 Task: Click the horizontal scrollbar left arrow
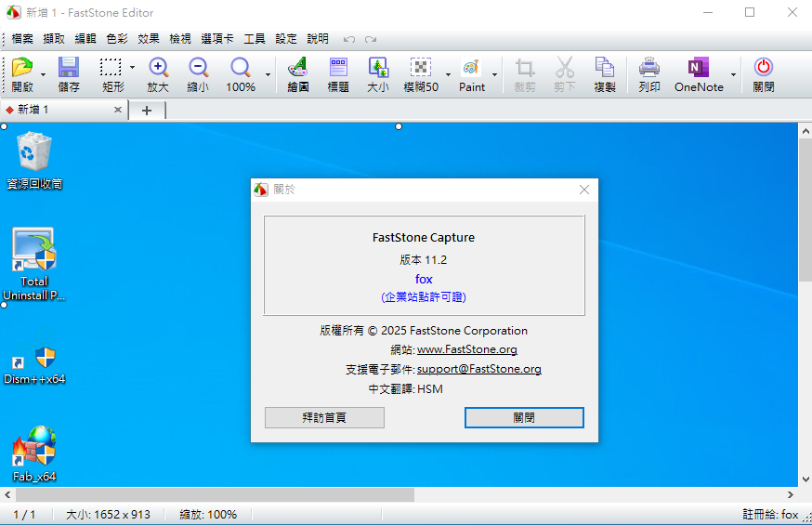7,495
